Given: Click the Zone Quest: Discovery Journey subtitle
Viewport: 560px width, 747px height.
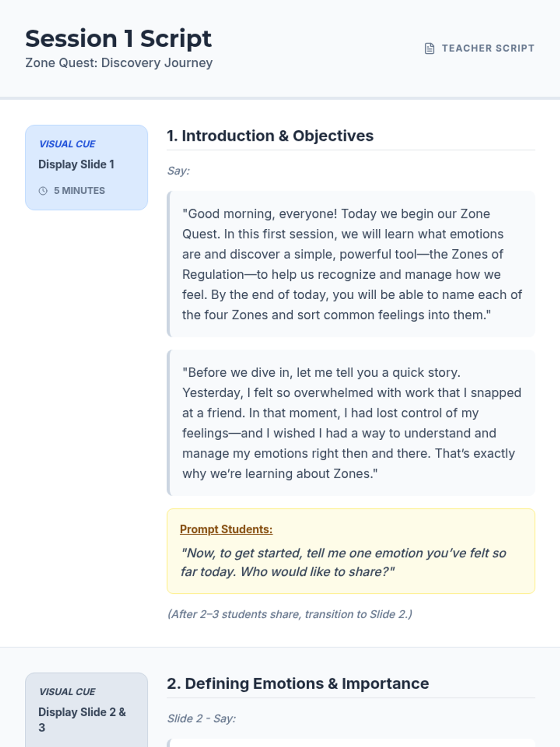Looking at the screenshot, I should tap(119, 63).
